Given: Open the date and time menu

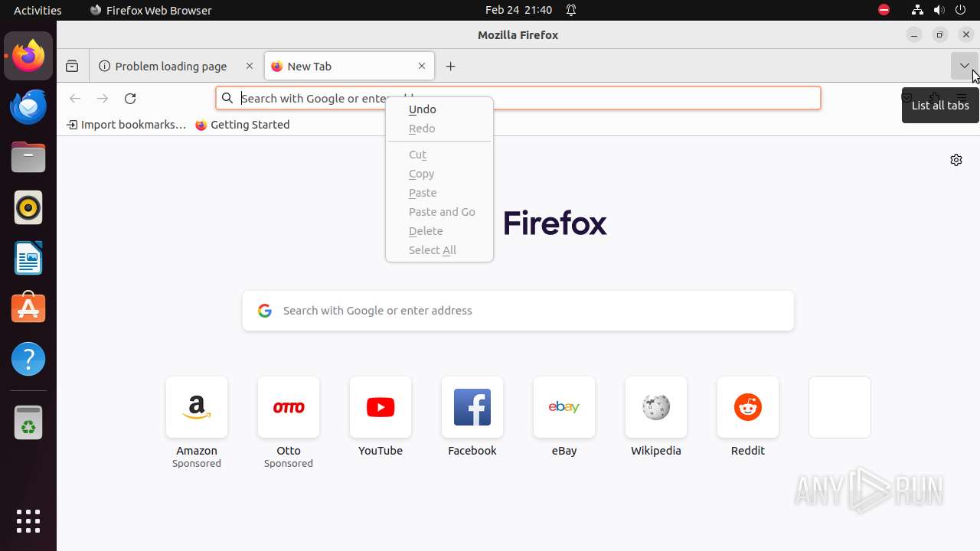Looking at the screenshot, I should pos(518,10).
